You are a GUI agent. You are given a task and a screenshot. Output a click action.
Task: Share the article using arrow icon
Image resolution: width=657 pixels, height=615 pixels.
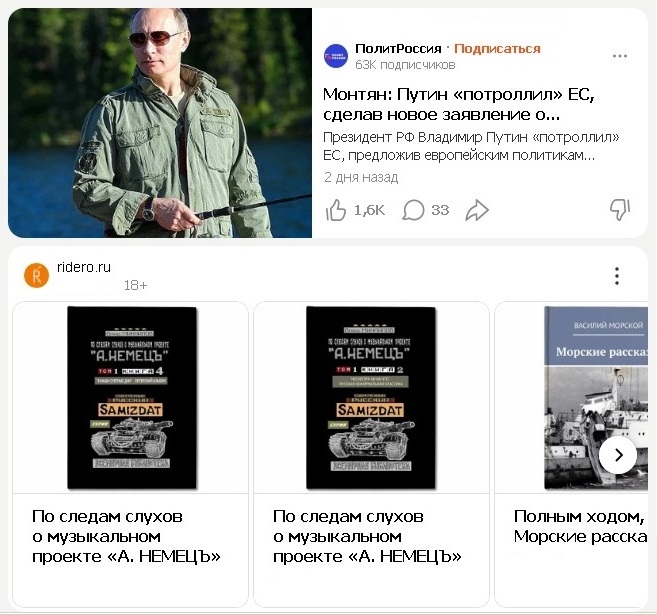click(x=477, y=210)
